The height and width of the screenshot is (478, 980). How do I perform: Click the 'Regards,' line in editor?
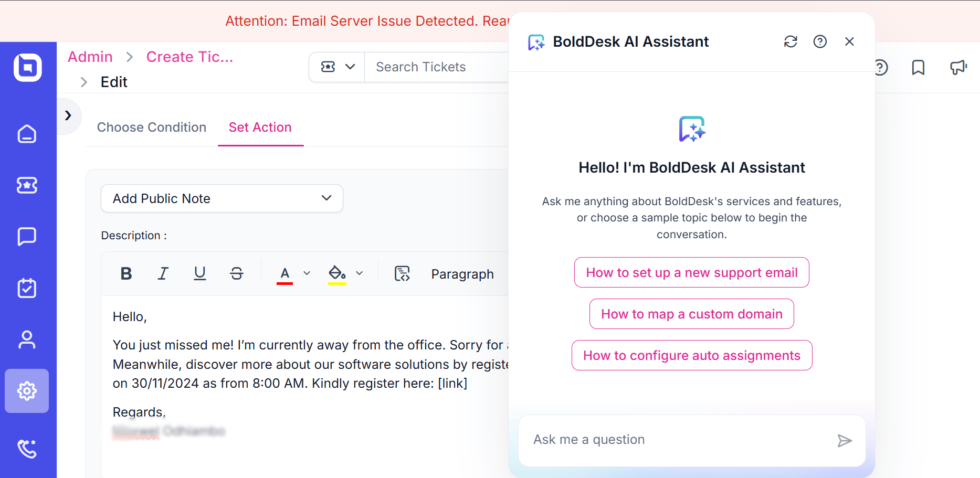coord(139,412)
